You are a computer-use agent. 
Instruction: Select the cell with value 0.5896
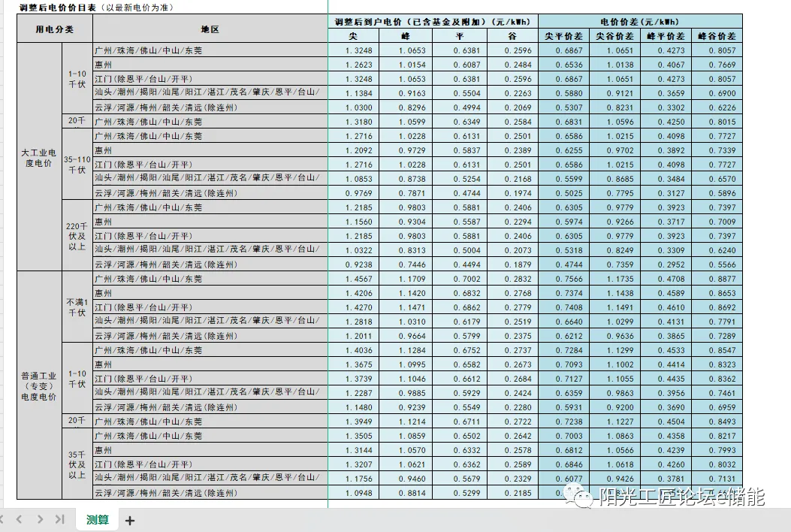717,193
